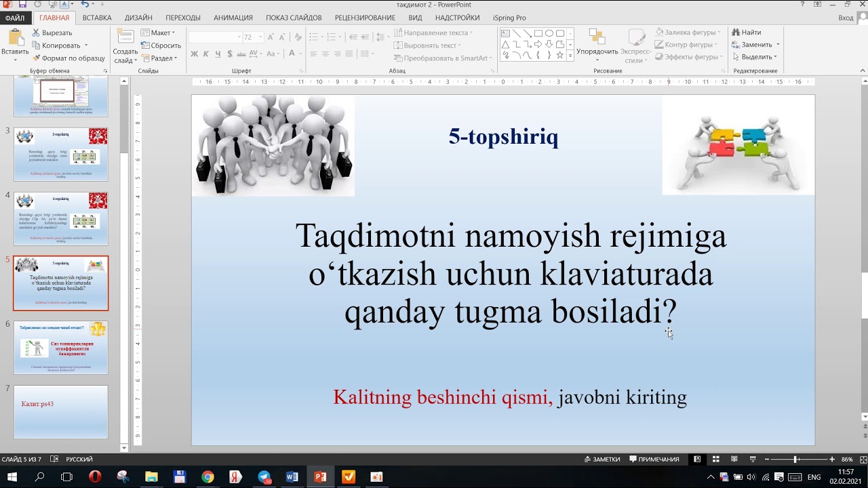
Task: Click zoom in plus button
Action: point(832,459)
